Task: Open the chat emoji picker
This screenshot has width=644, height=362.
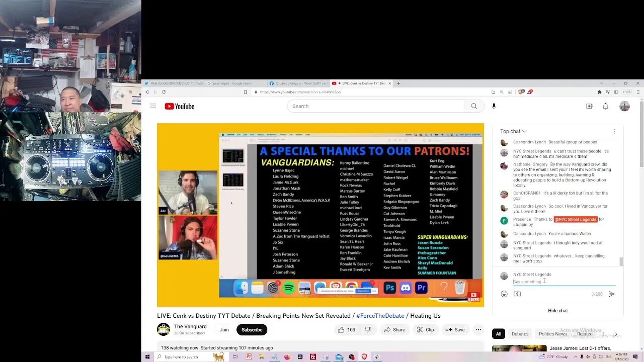Action: pyautogui.click(x=504, y=294)
